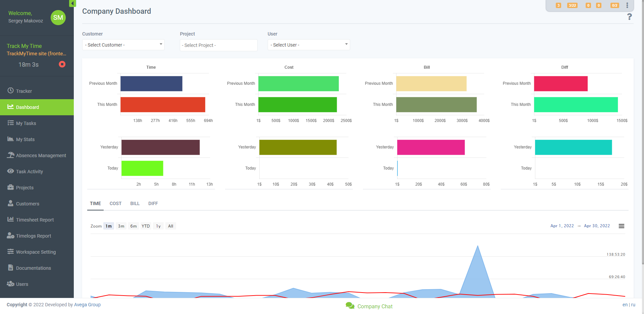Screen dimensions: 644x314
Task: Switch language to ru
Action: coord(633,305)
